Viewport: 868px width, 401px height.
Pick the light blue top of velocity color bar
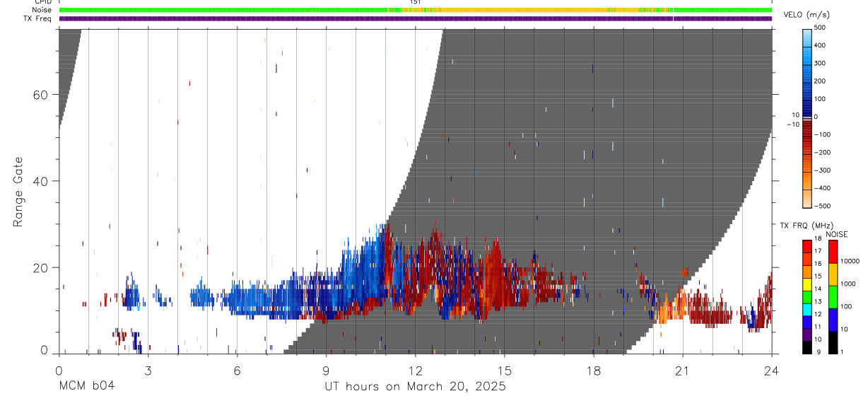(x=808, y=39)
